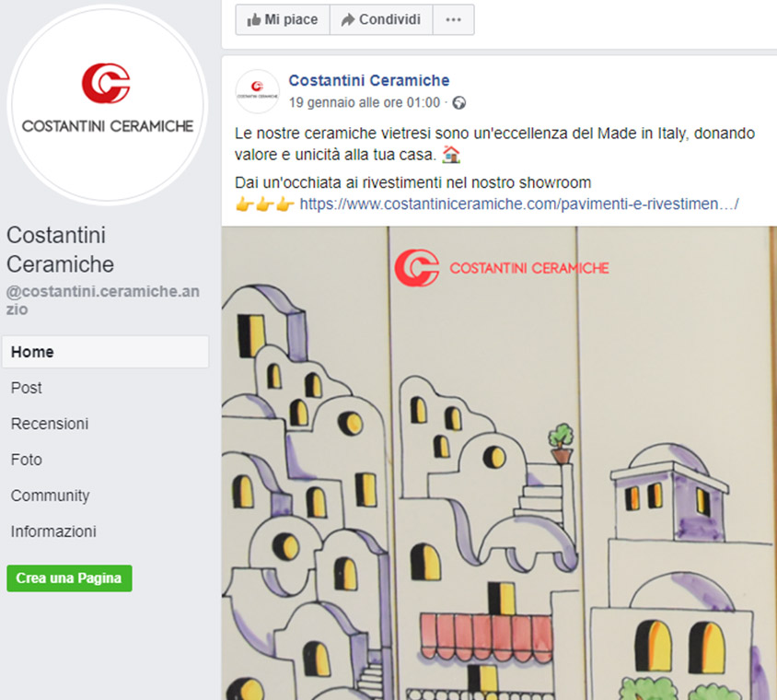Viewport: 777px width, 700px height.
Task: Click the post timestamp 19 gennaio
Action: tap(365, 102)
